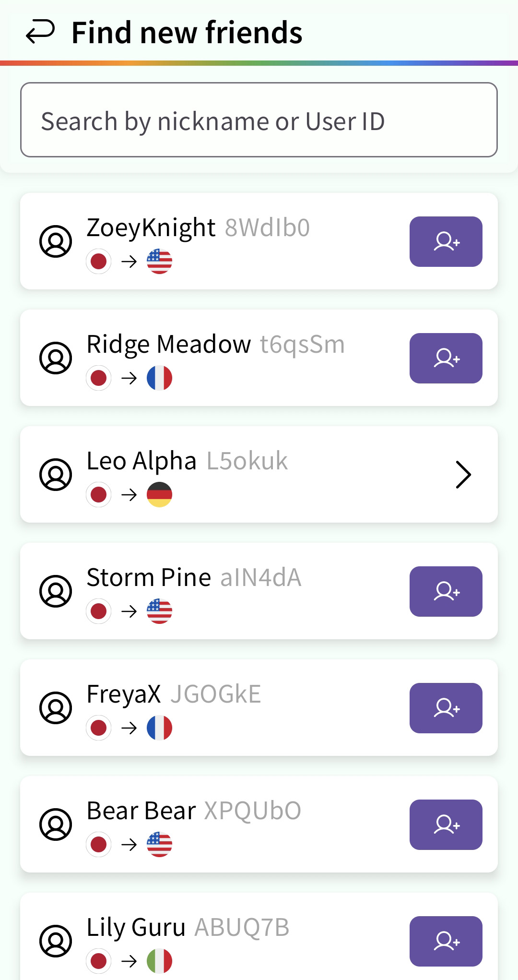Click the Ridge Meadow nickname text
This screenshot has width=518, height=980.
pos(168,344)
